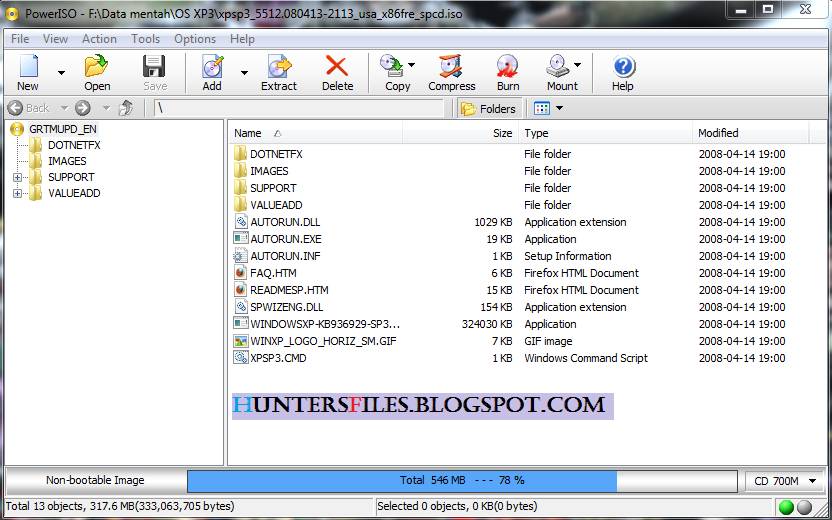The height and width of the screenshot is (520, 832).
Task: Expand the VALUEADD tree node
Action: pos(18,193)
